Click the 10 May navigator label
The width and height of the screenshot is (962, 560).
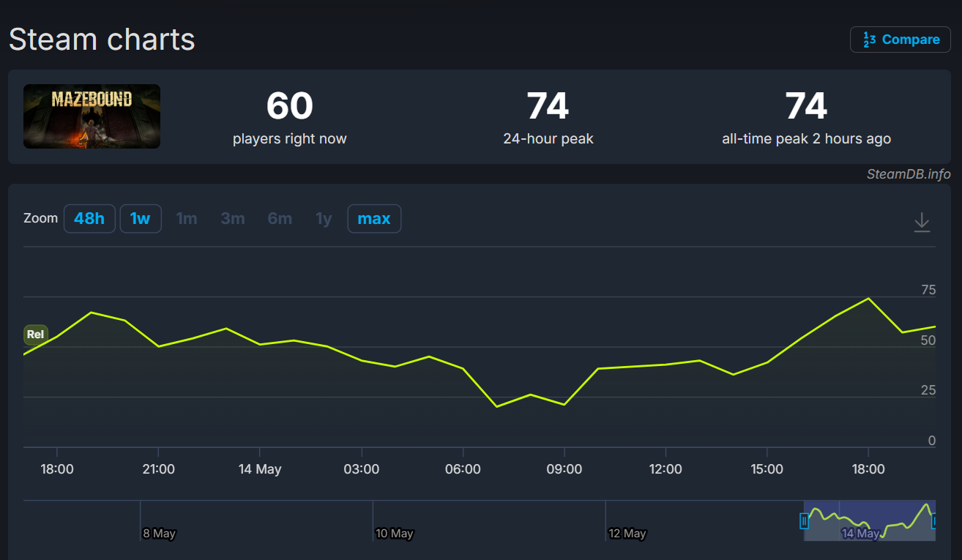(x=395, y=534)
